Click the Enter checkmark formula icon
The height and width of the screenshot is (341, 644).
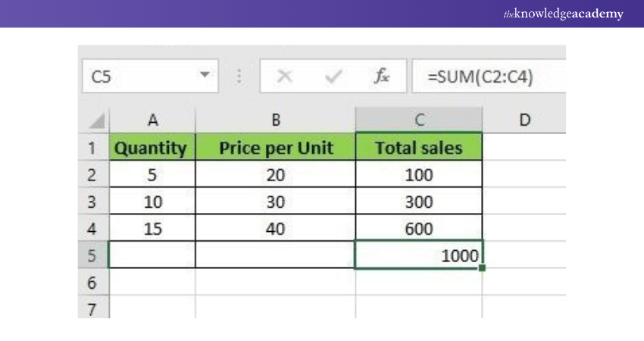[x=332, y=77]
